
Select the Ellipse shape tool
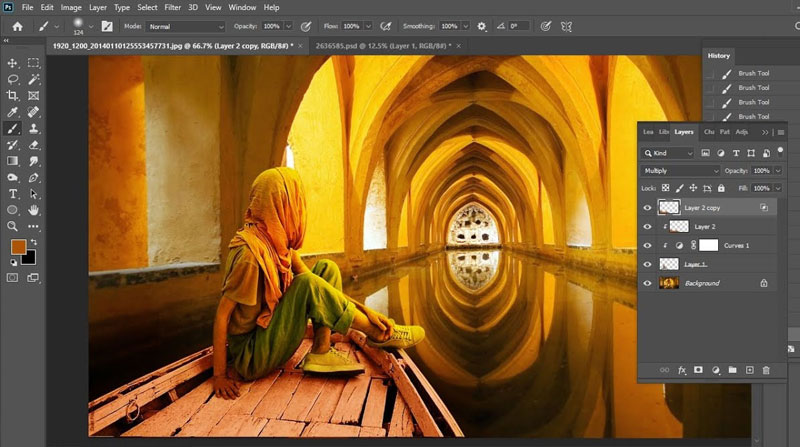point(12,210)
